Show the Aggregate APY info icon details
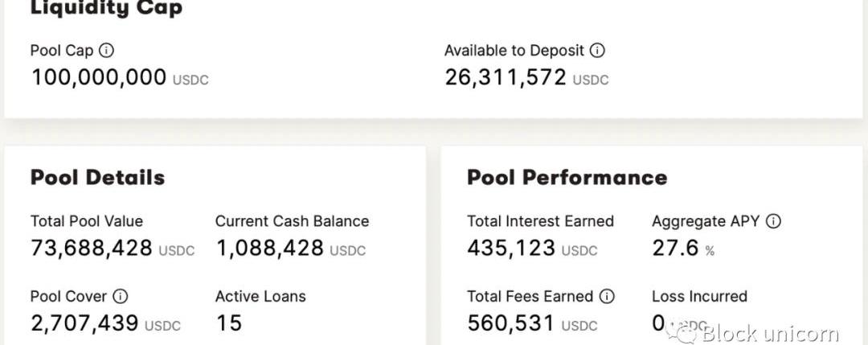This screenshot has width=868, height=345. [x=773, y=221]
